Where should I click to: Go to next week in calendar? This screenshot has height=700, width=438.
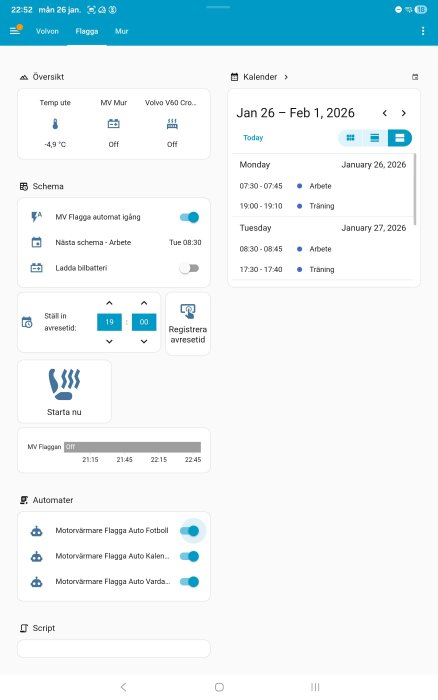pyautogui.click(x=404, y=113)
